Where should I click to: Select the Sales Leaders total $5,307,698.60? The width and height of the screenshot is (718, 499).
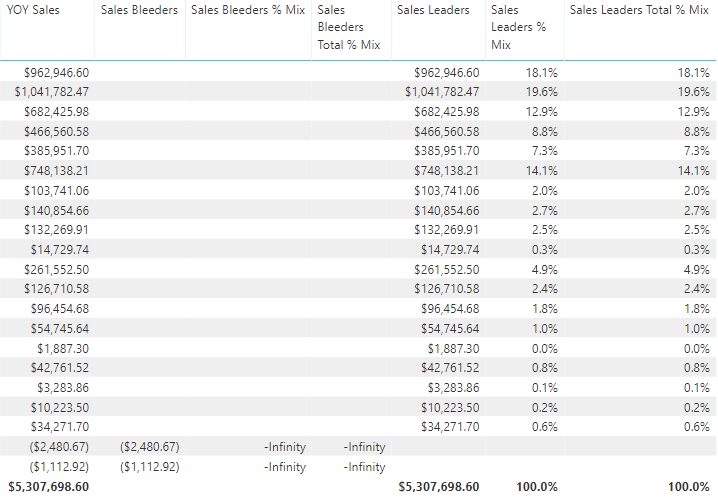tap(439, 487)
